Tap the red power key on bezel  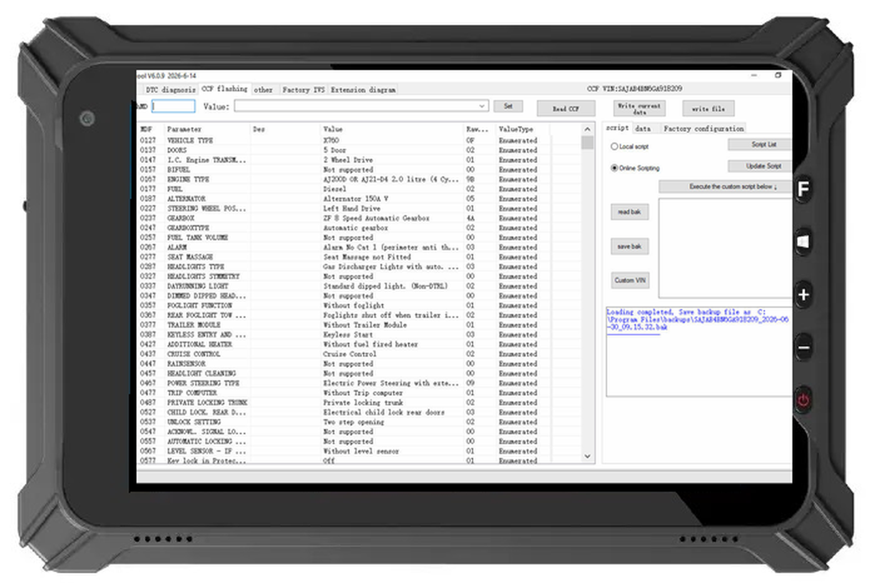pos(804,400)
